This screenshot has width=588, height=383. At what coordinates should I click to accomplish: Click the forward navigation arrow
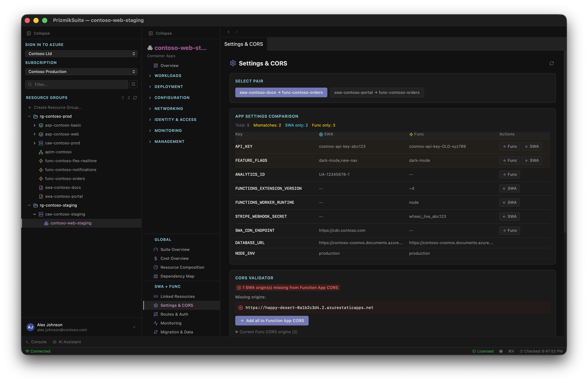[x=237, y=32]
